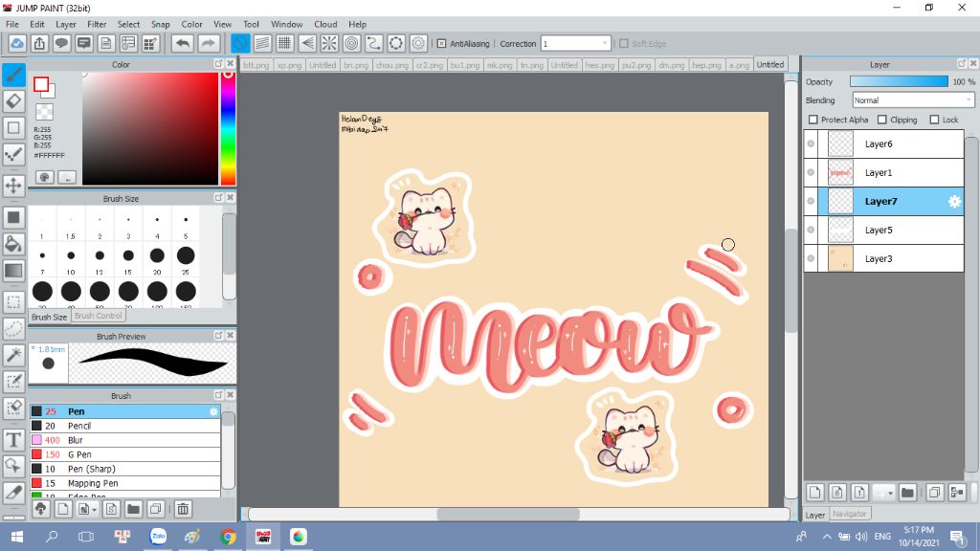Enable the vanishing point snap

tap(307, 44)
